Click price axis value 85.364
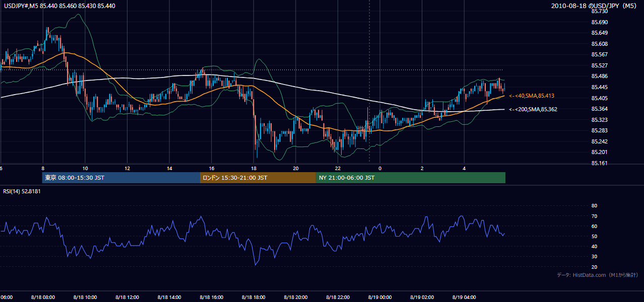 coord(599,109)
